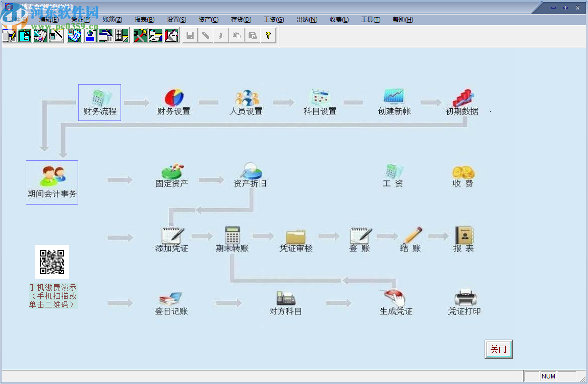The width and height of the screenshot is (588, 384).
Task: Open the 存货(D) menu
Action: [x=241, y=20]
